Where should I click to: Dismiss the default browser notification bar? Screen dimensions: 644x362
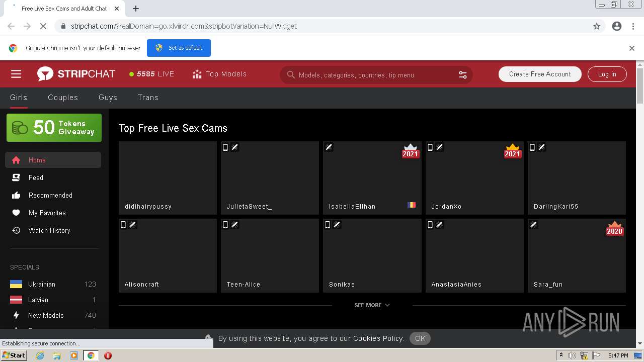632,48
